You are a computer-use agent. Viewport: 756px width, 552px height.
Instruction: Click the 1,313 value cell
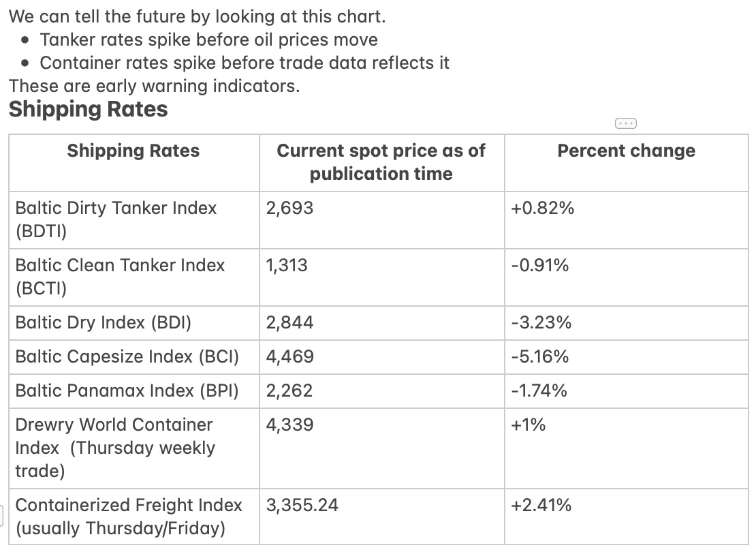coord(382,277)
